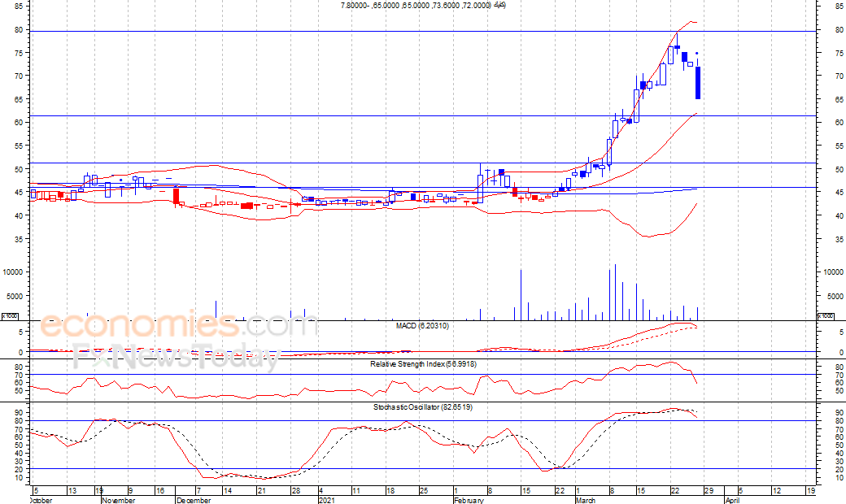Select the March month label on time axis
This screenshot has width=846, height=504.
pos(586,500)
